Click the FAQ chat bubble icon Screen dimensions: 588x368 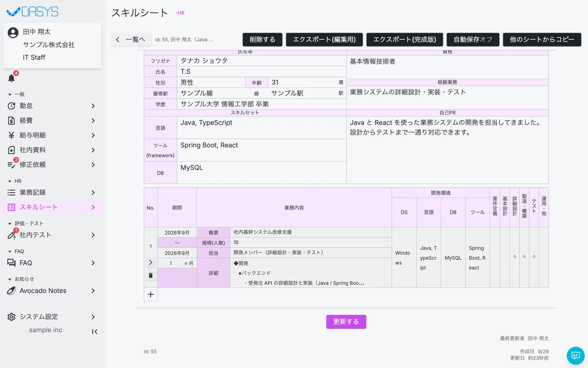tap(11, 263)
